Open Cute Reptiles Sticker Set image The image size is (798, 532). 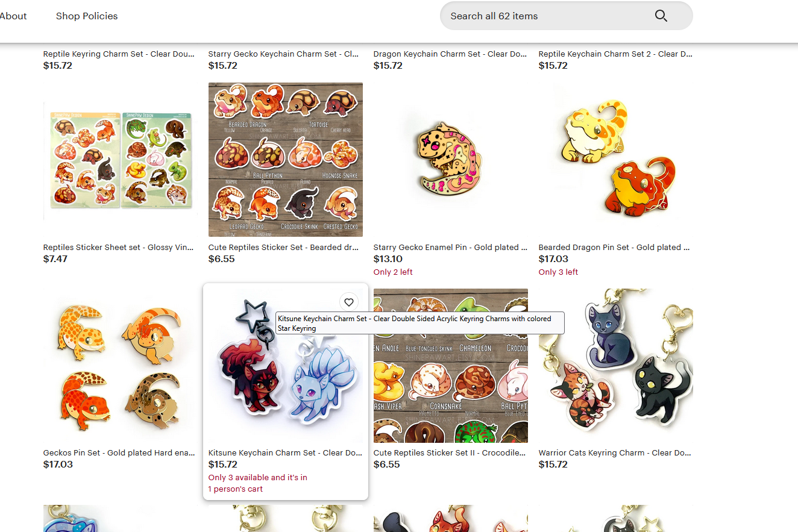coord(286,160)
